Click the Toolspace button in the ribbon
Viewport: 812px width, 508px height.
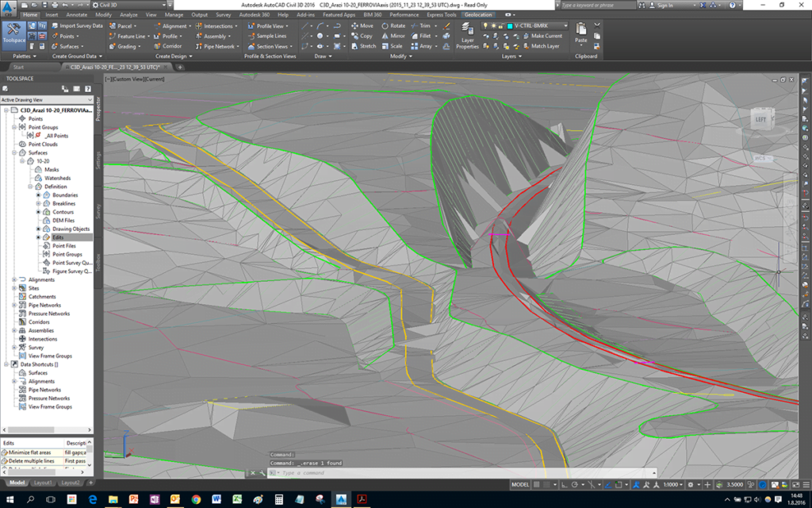click(13, 33)
